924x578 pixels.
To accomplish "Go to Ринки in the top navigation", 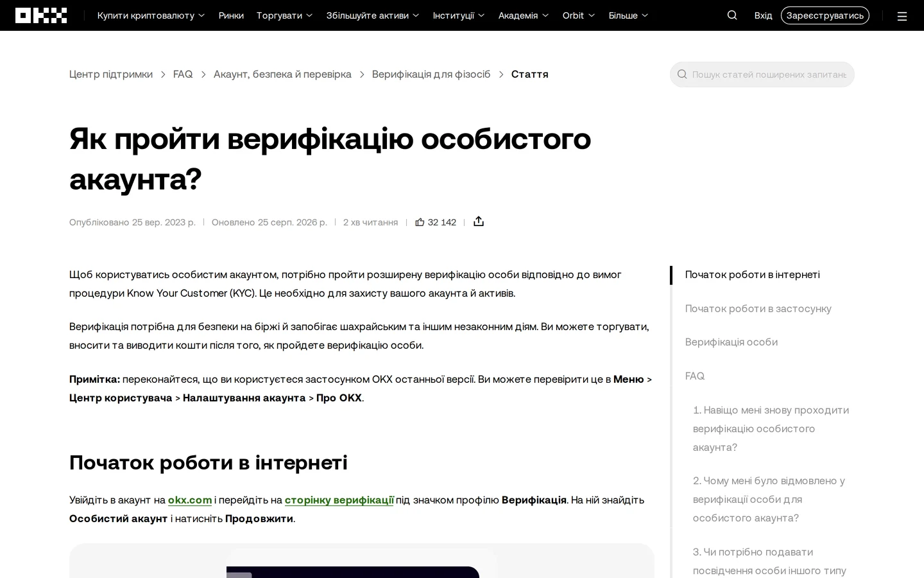I will coord(231,15).
